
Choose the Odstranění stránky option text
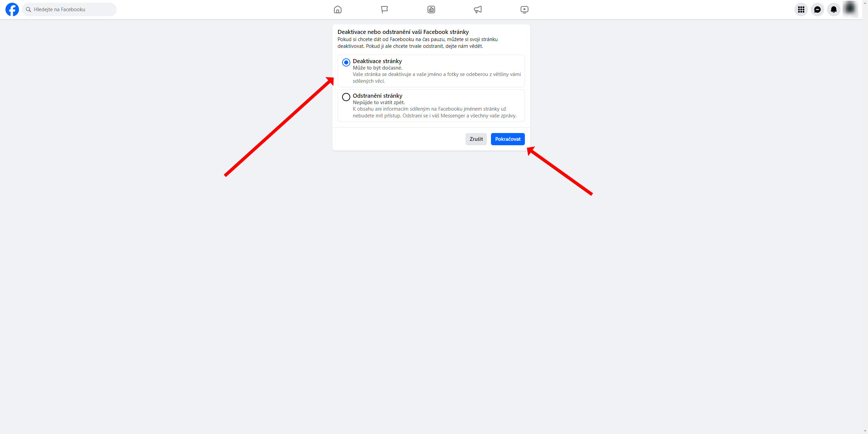pyautogui.click(x=377, y=96)
